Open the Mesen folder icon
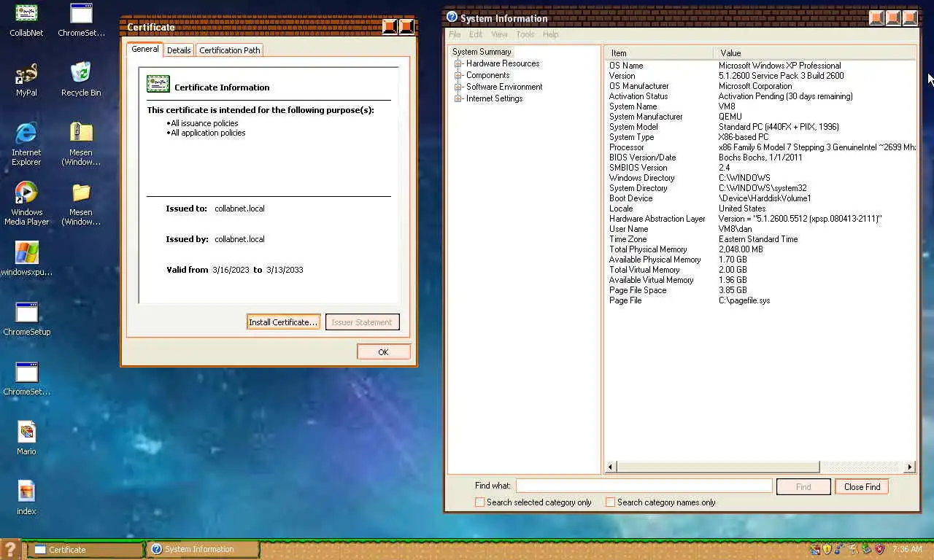Screen dimensions: 934x560 pyautogui.click(x=81, y=203)
